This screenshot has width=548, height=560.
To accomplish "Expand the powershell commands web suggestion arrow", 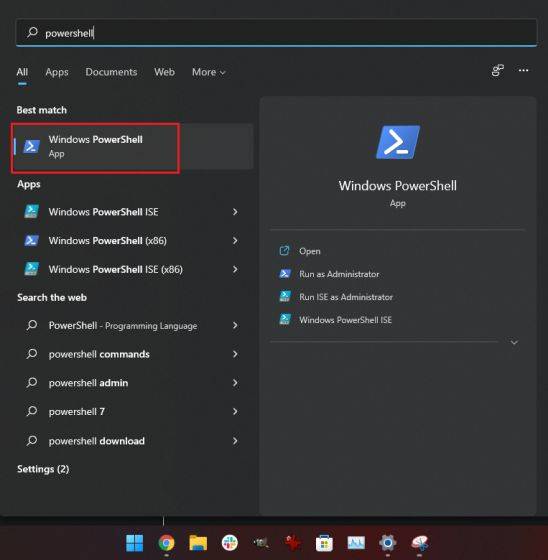I will (x=235, y=354).
